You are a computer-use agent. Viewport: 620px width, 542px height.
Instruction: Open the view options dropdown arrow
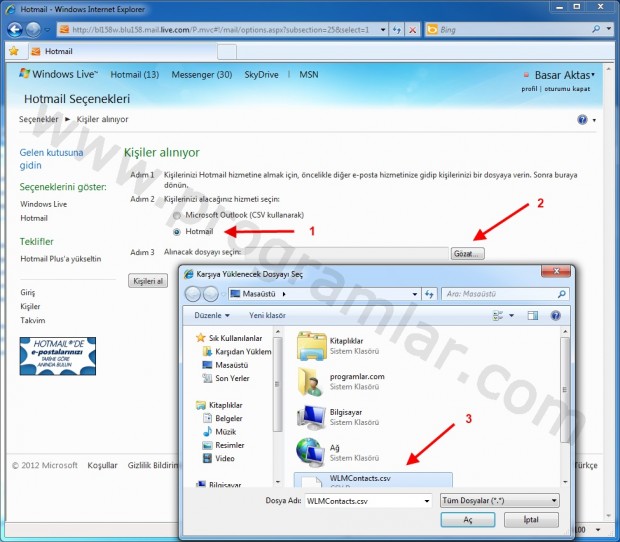pyautogui.click(x=511, y=315)
